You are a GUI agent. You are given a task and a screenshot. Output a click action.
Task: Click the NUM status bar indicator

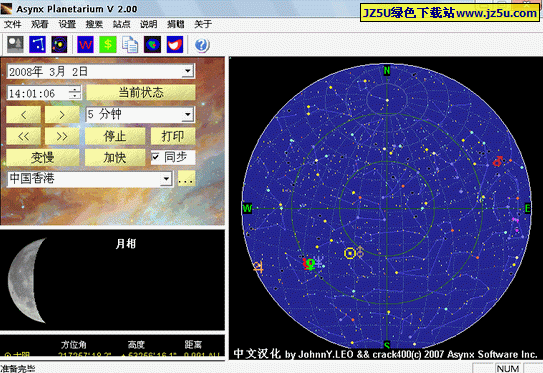coord(508,368)
